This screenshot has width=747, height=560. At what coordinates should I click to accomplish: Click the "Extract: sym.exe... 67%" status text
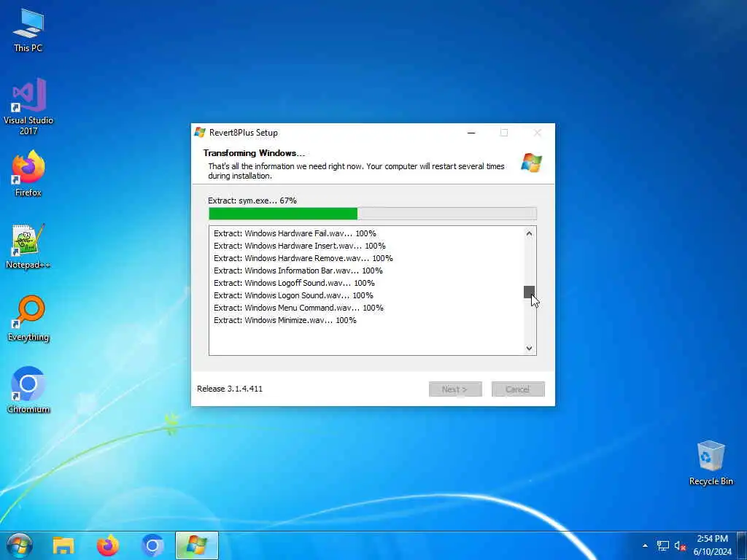pyautogui.click(x=252, y=201)
